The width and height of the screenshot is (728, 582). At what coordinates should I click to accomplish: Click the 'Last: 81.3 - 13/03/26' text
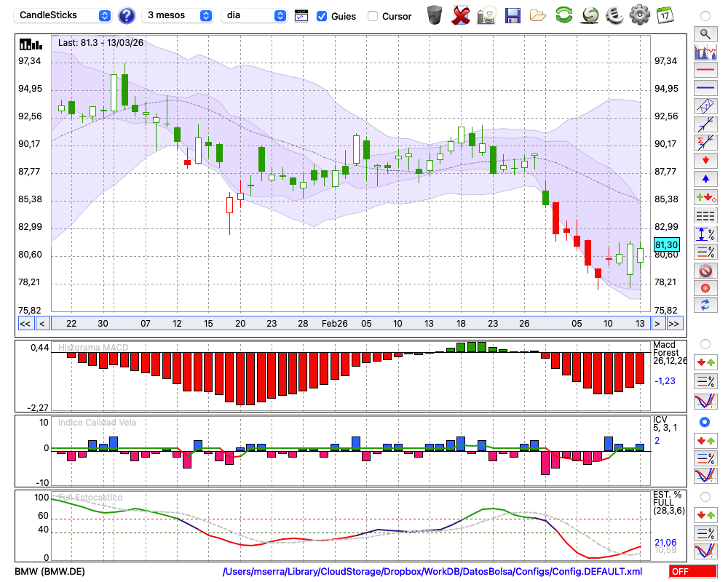(x=100, y=43)
